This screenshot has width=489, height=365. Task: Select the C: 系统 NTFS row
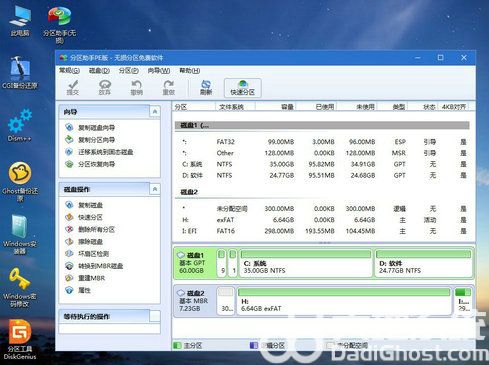point(322,164)
